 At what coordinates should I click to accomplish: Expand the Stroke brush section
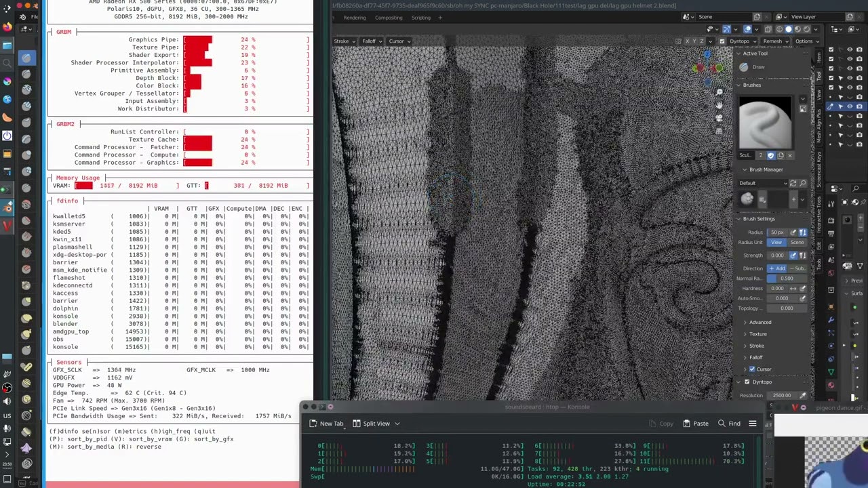point(755,346)
